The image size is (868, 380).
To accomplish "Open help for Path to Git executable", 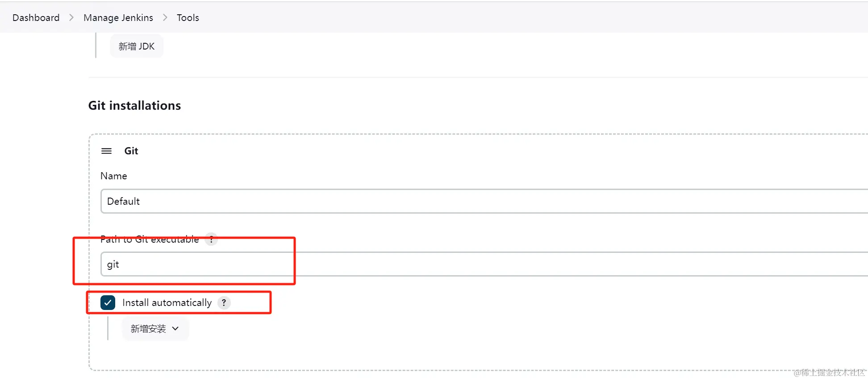I will click(211, 240).
